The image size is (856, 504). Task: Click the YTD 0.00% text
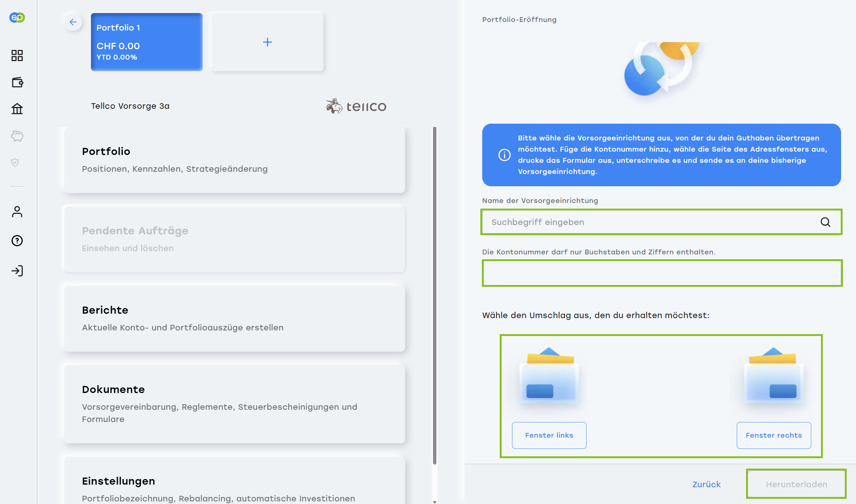tap(117, 57)
